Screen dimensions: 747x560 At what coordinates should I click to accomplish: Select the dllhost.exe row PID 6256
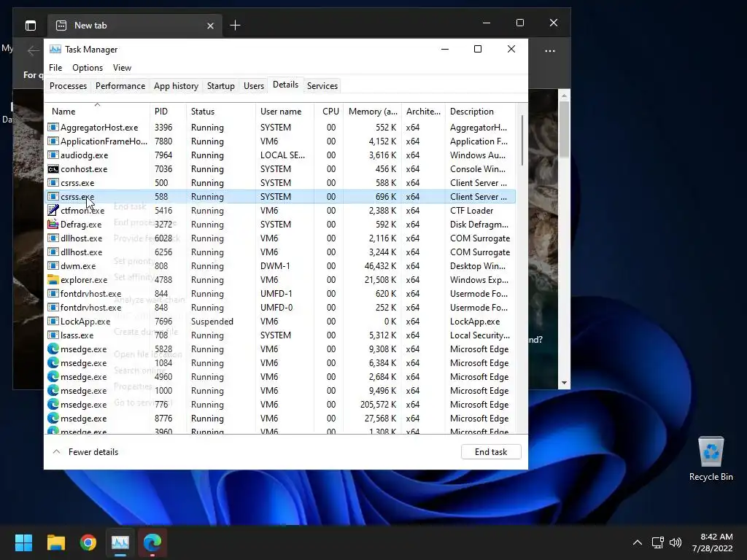280,252
